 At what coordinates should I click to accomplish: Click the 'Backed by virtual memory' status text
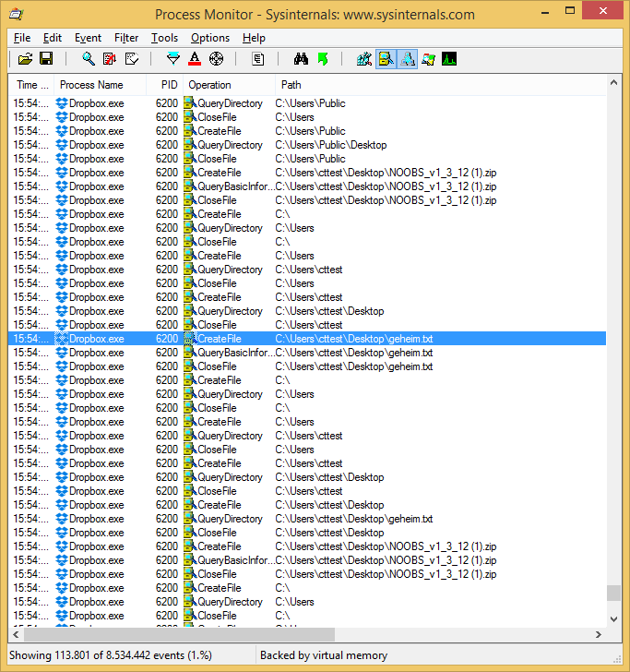click(324, 655)
